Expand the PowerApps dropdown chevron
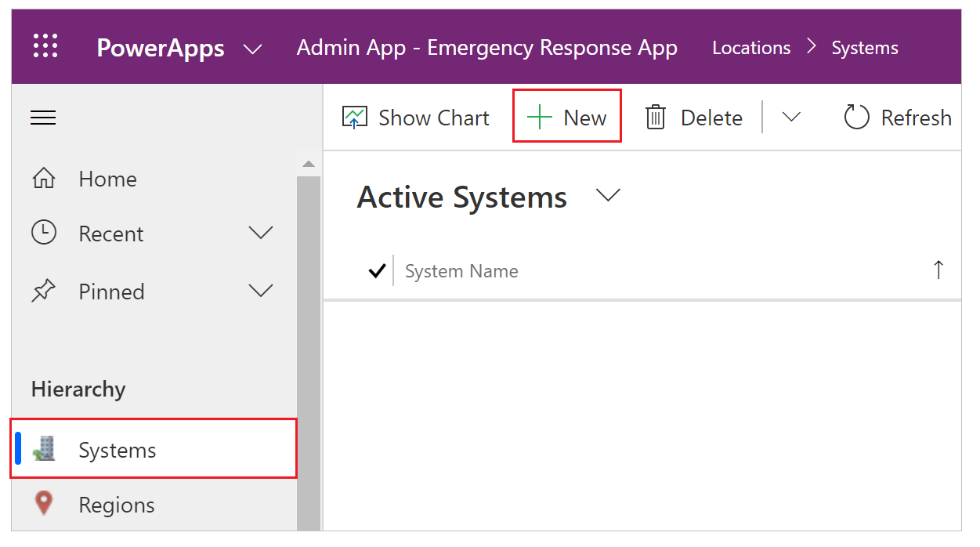Viewport: 980px width, 547px height. (252, 49)
